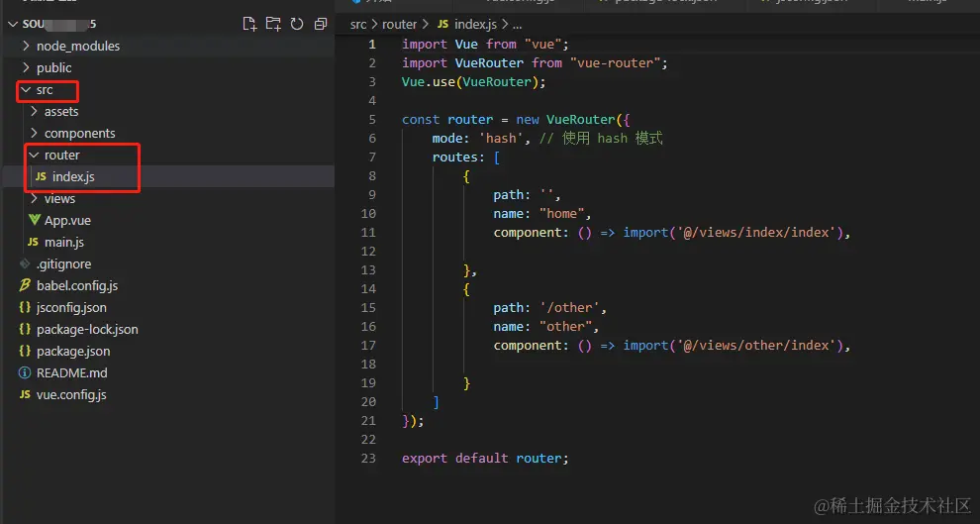
Task: Open index.js in the router folder
Action: [x=74, y=177]
